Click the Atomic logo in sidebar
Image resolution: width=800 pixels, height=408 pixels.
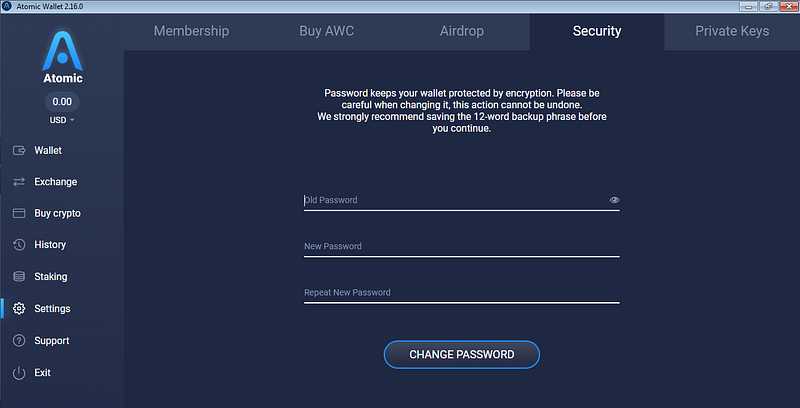[62, 57]
